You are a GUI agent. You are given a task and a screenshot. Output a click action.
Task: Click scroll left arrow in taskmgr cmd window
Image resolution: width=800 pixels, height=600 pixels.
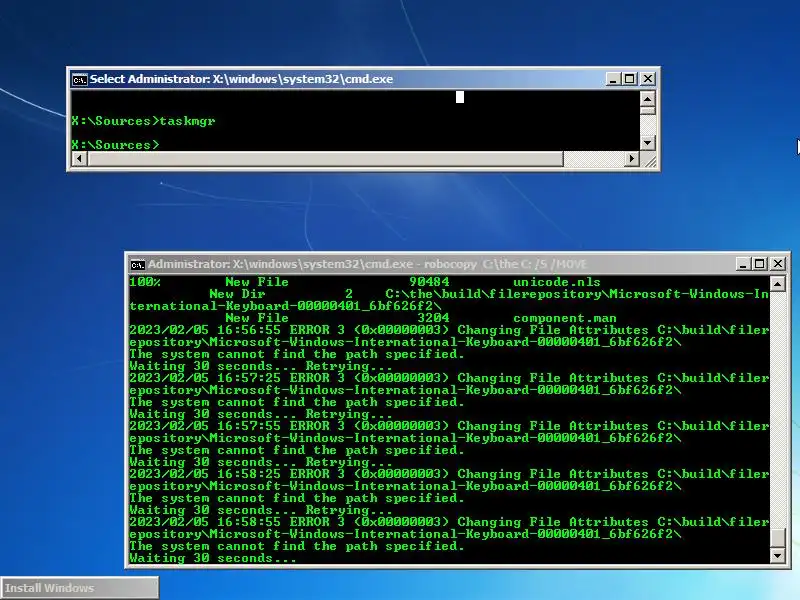tap(79, 159)
